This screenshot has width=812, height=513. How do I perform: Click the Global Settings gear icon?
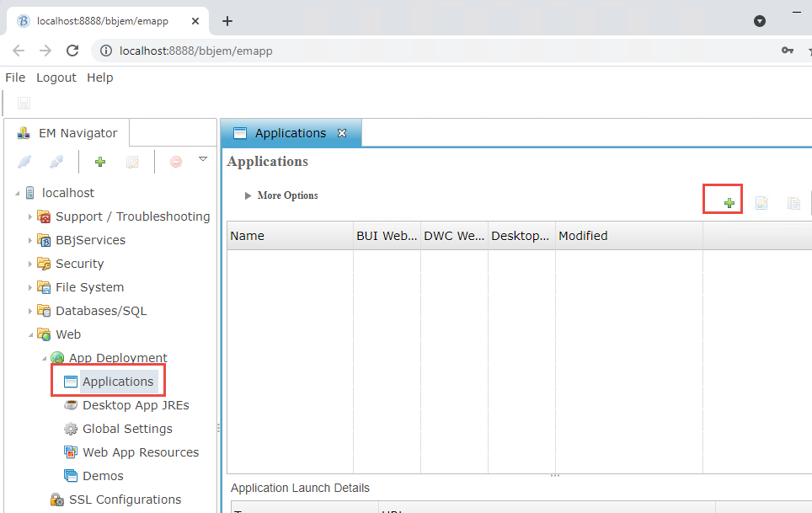pos(71,429)
